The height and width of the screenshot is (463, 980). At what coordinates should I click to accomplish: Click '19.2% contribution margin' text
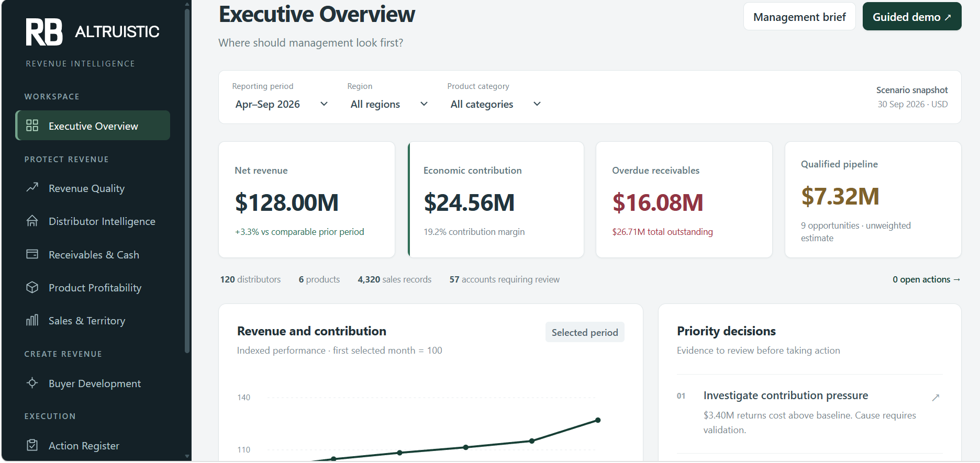pyautogui.click(x=474, y=232)
